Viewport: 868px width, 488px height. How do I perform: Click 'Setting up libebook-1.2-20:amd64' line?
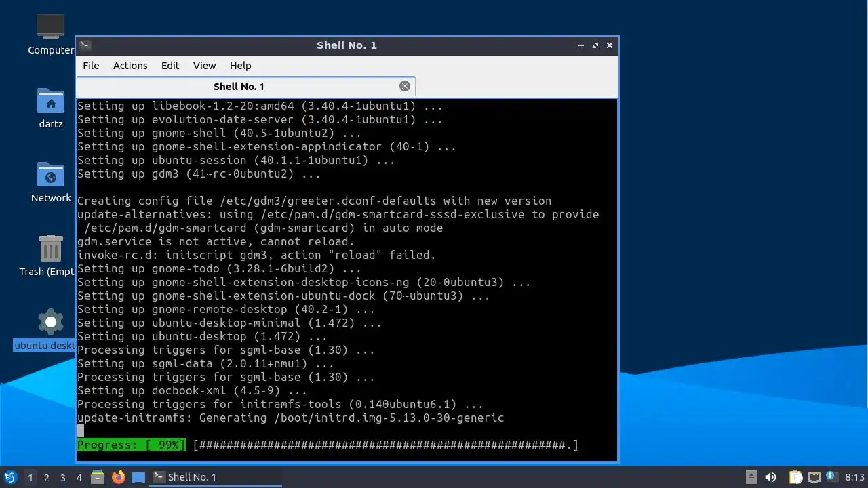260,106
